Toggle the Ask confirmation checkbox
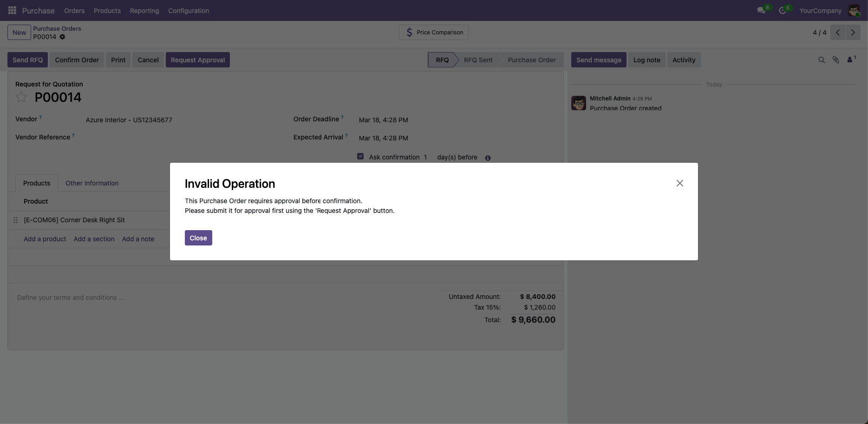The height and width of the screenshot is (424, 868). tap(360, 157)
